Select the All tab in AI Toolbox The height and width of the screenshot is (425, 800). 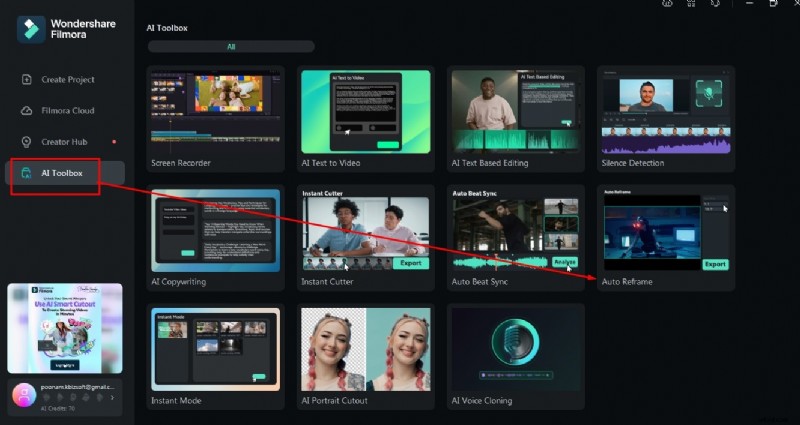[x=231, y=46]
